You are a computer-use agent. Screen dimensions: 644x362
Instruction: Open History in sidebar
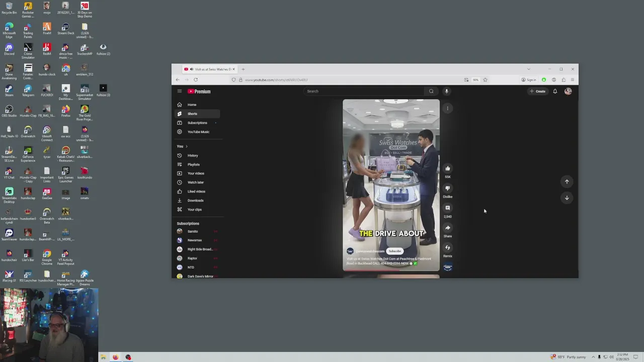coord(197,155)
